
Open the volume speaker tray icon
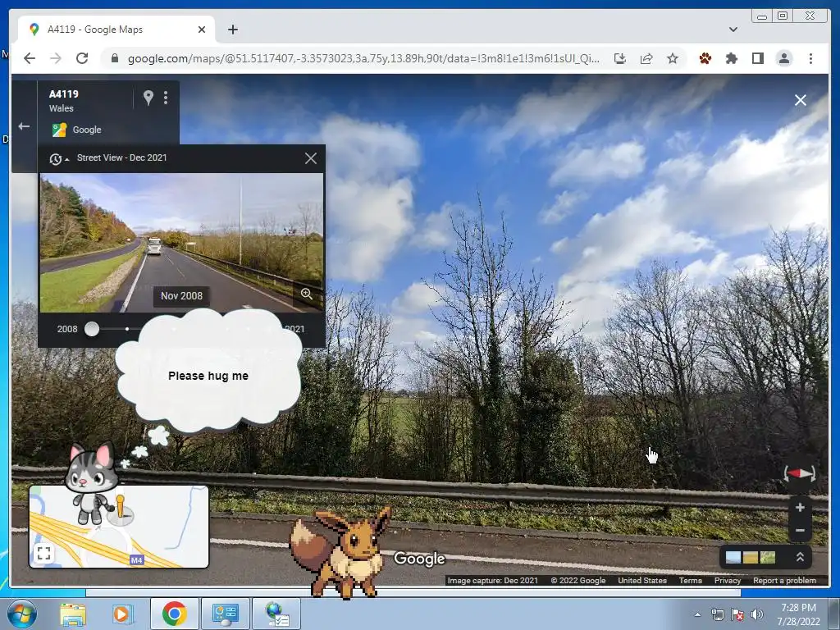pyautogui.click(x=757, y=614)
